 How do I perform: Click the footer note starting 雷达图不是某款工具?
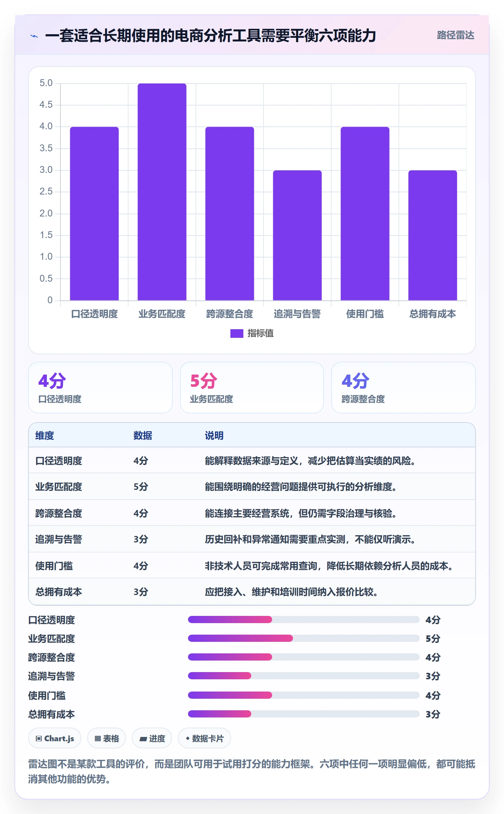tap(252, 771)
